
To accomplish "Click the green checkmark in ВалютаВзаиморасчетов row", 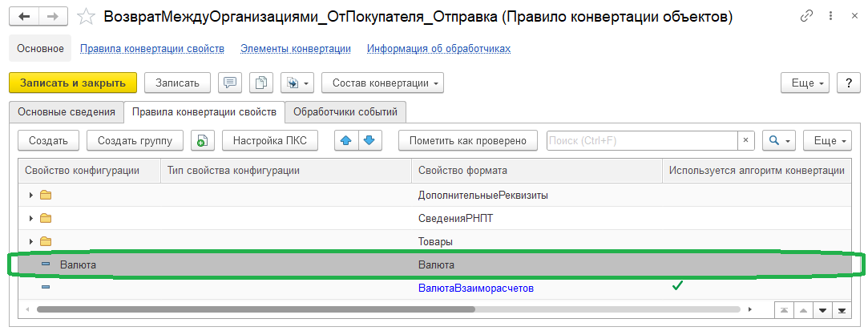I will coord(676,286).
